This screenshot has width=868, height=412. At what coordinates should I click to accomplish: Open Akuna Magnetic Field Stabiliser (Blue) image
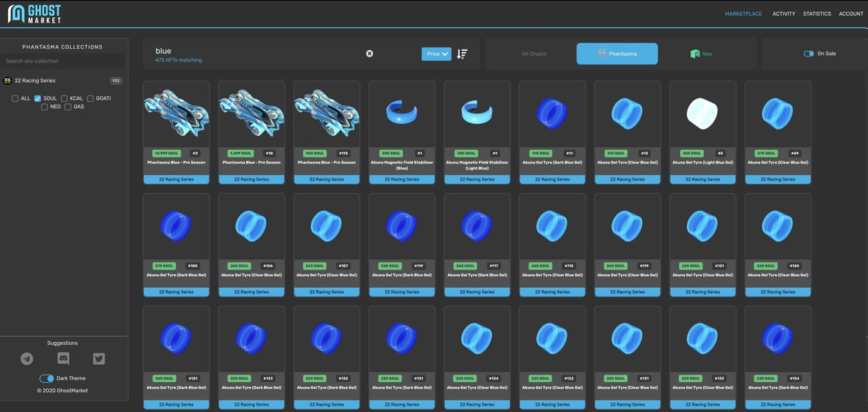click(x=402, y=114)
